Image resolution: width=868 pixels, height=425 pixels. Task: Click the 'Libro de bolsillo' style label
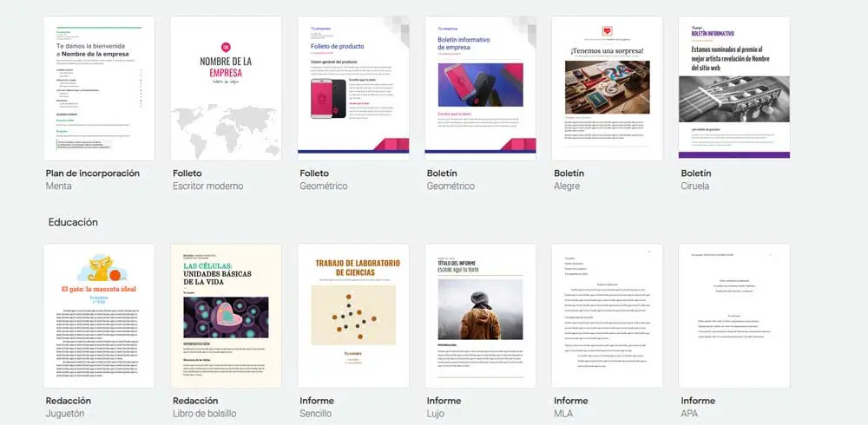[x=204, y=414]
